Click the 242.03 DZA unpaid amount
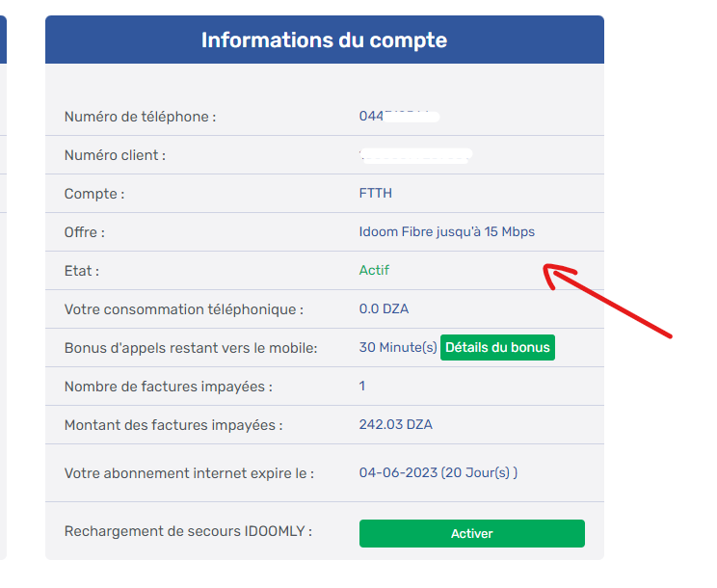717x588 pixels. click(x=395, y=425)
